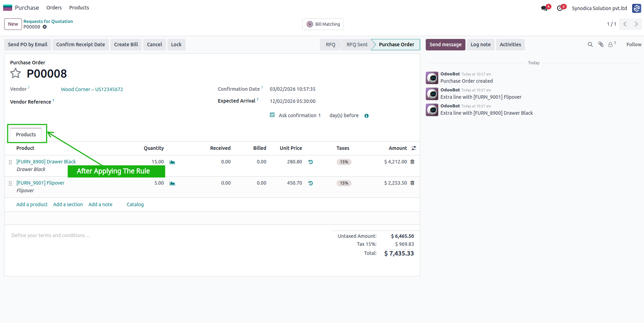The width and height of the screenshot is (644, 323).
Task: Switch to the Products tab
Action: coord(26,135)
